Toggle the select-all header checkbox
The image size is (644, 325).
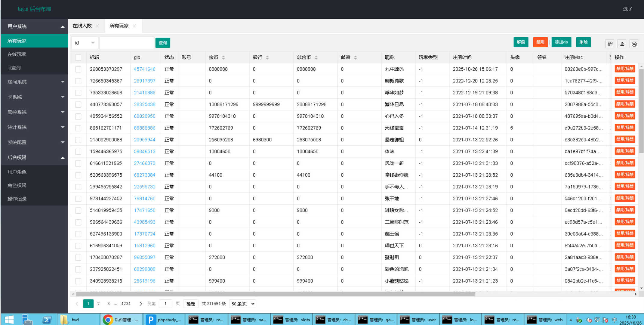(x=78, y=57)
